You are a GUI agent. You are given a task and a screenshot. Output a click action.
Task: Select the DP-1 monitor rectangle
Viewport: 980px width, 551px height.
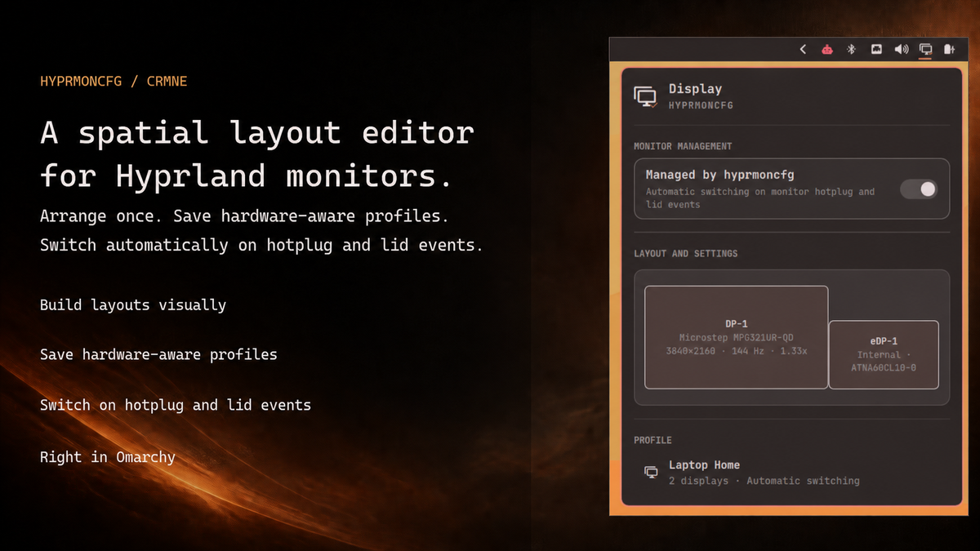[x=737, y=337]
